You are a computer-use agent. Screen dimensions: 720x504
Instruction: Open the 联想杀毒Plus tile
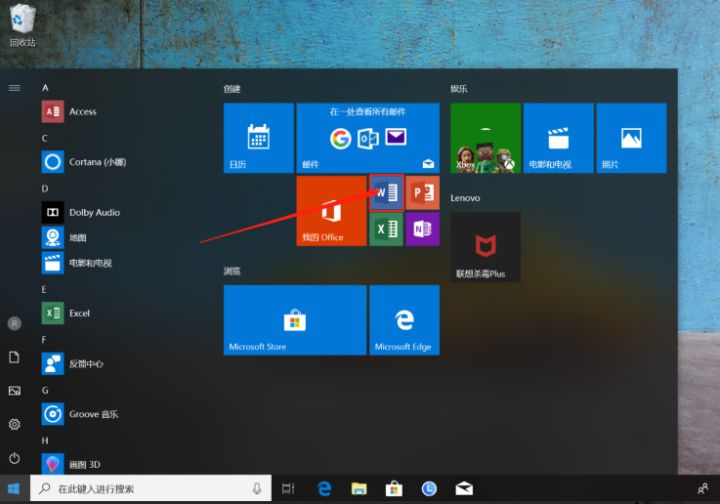(x=485, y=246)
